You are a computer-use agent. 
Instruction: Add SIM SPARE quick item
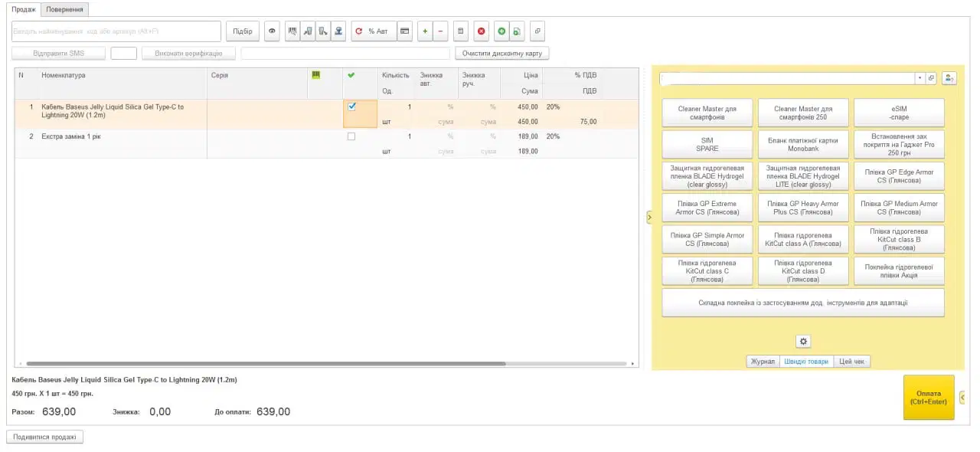707,144
